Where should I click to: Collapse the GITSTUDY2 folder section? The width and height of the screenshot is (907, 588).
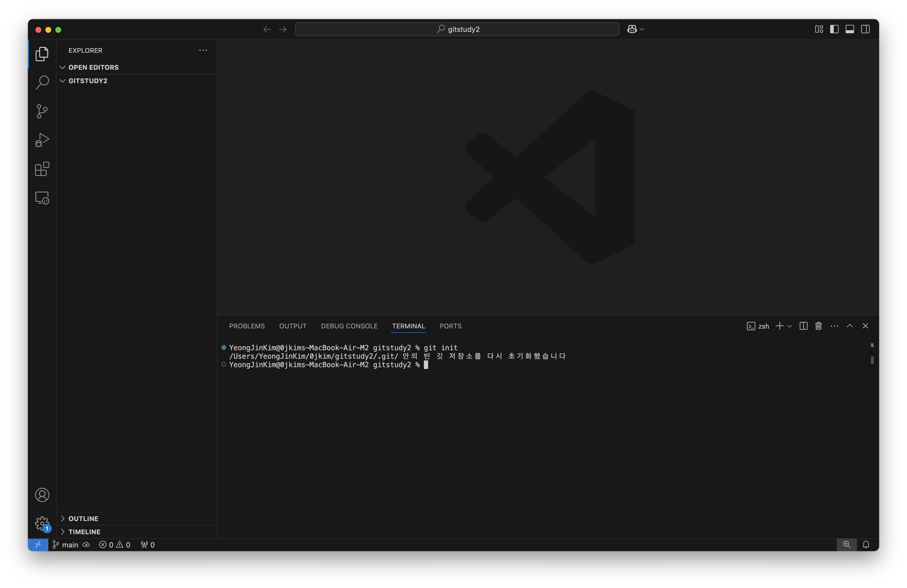(x=136, y=81)
